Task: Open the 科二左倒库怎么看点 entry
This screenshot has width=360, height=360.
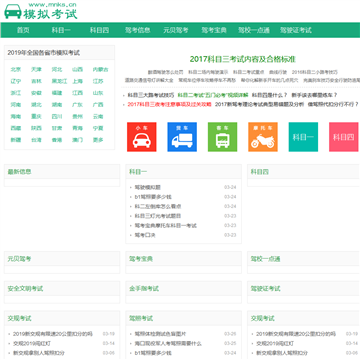Action: coord(158,206)
